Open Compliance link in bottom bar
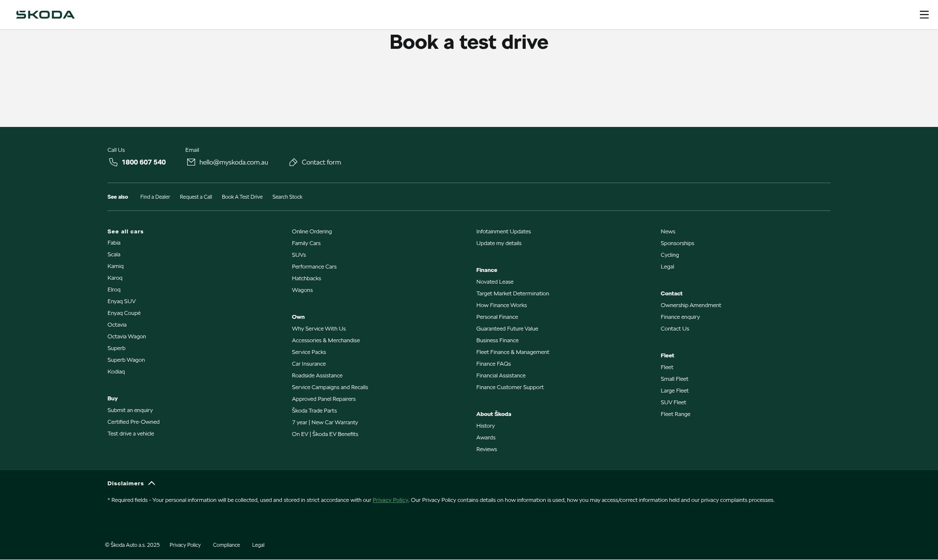The width and height of the screenshot is (938, 560). 226,545
